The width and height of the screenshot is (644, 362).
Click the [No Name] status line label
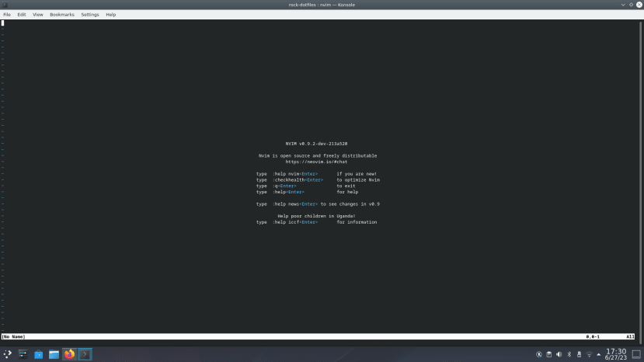(x=13, y=337)
